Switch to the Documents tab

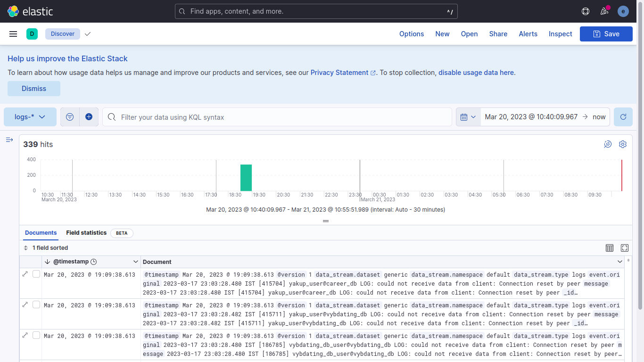41,233
